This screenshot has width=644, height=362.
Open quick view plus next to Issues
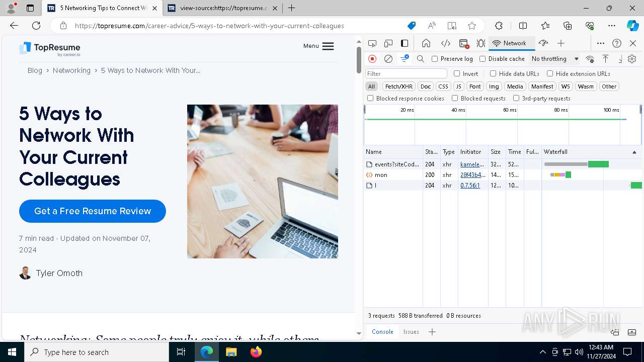click(x=432, y=332)
